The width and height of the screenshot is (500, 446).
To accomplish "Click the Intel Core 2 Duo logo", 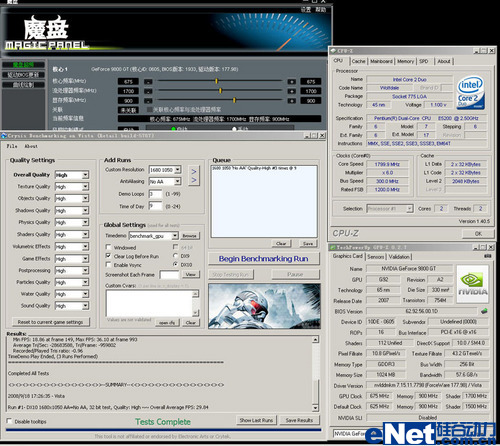I will click(471, 93).
